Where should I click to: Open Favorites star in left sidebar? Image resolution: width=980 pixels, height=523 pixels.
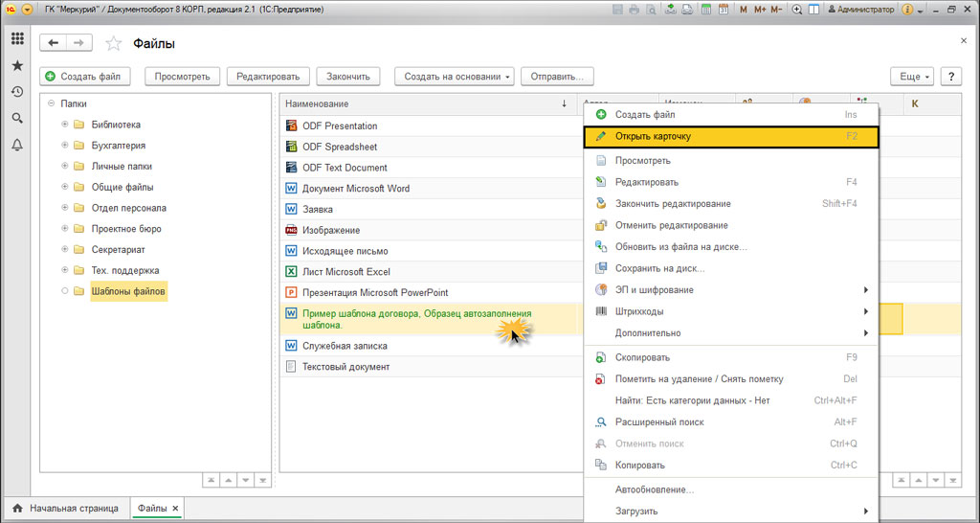(x=17, y=66)
